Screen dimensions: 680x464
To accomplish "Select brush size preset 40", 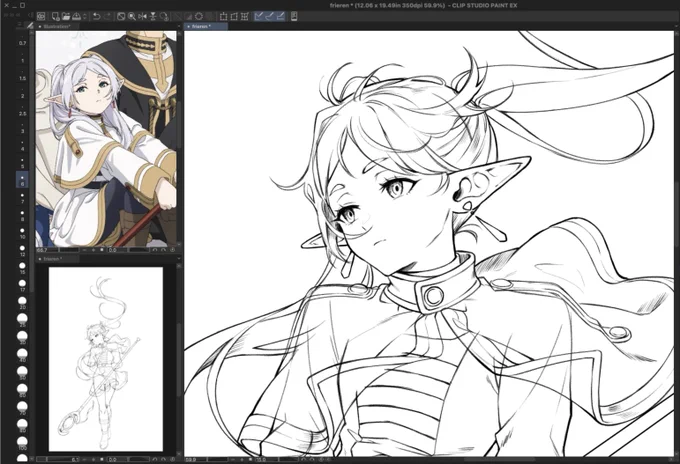I will [x=22, y=356].
